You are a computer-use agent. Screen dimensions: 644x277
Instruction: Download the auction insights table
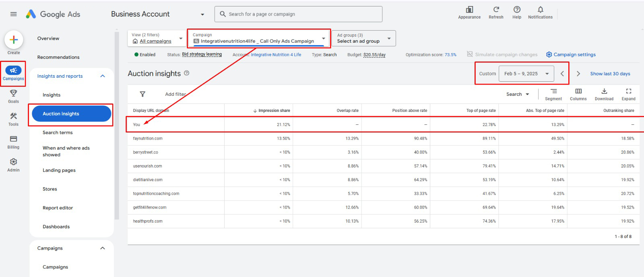click(x=604, y=94)
